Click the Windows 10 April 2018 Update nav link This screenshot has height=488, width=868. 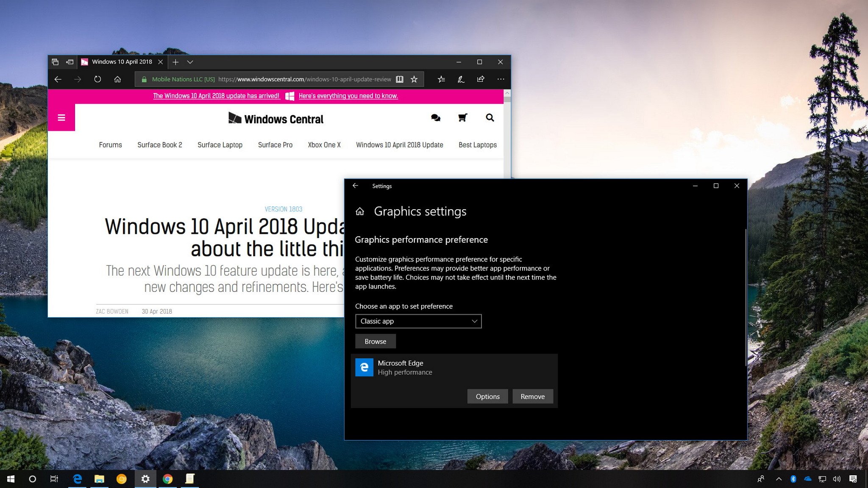pos(399,145)
